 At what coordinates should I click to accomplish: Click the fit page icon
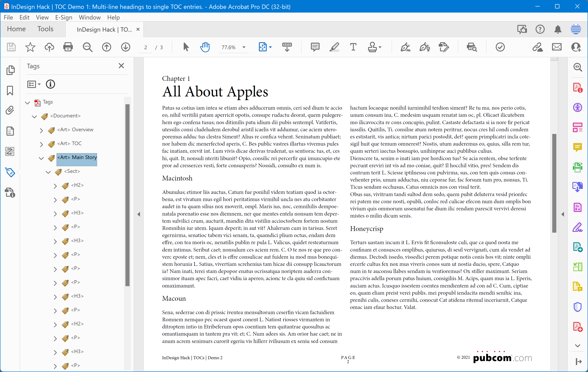(263, 47)
